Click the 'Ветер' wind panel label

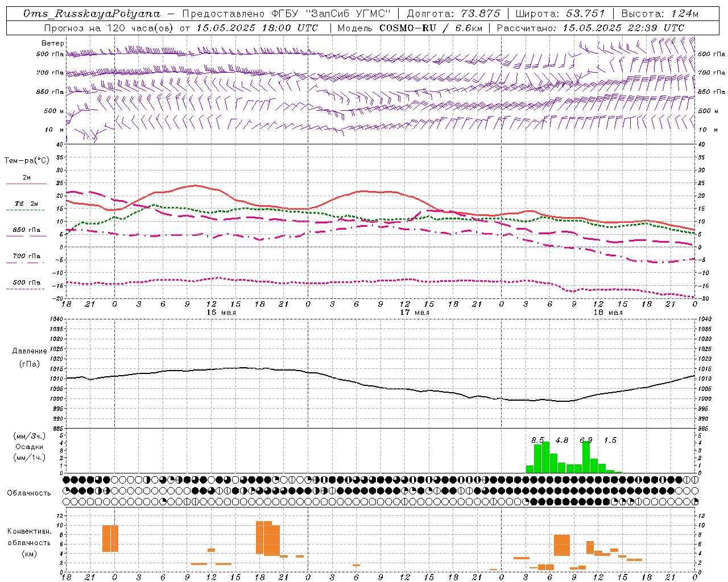point(53,43)
